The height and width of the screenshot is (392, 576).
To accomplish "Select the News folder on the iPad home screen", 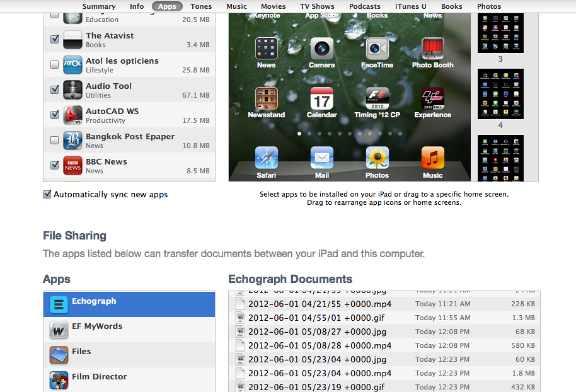I will 267,49.
